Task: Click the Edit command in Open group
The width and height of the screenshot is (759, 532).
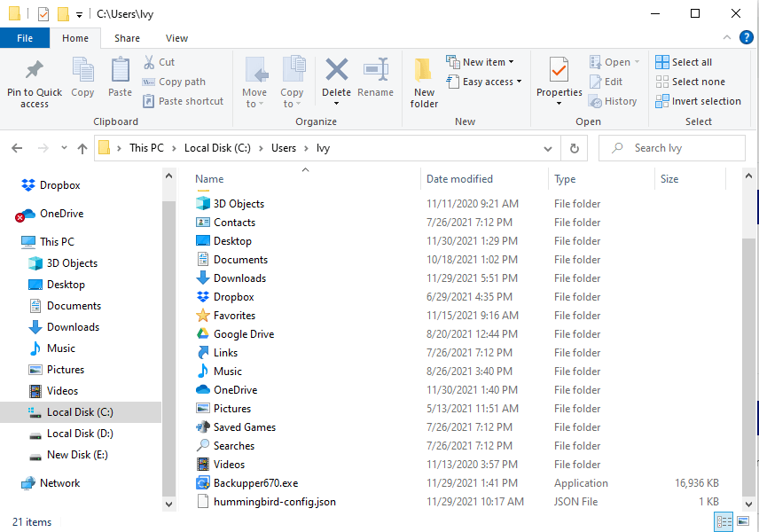Action: [x=606, y=82]
